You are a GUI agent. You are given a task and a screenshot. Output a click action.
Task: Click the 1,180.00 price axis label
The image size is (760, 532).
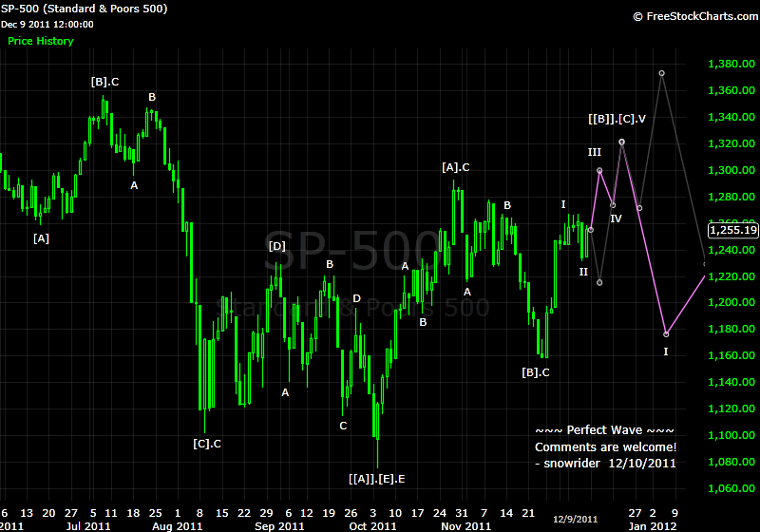(731, 329)
